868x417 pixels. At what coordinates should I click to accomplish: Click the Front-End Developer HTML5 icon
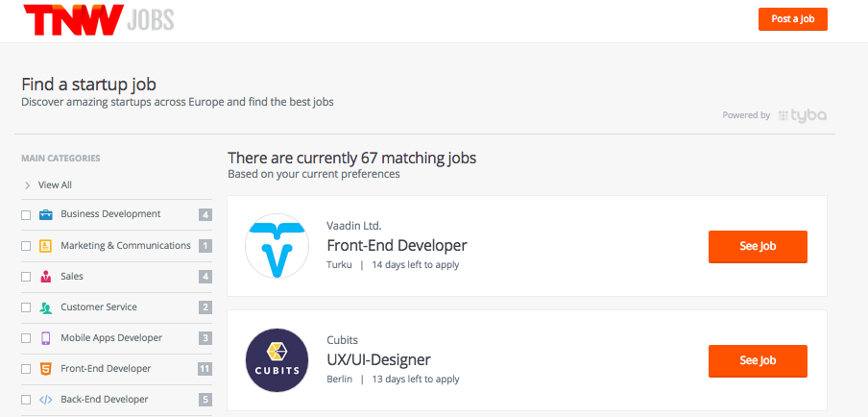[x=45, y=369]
